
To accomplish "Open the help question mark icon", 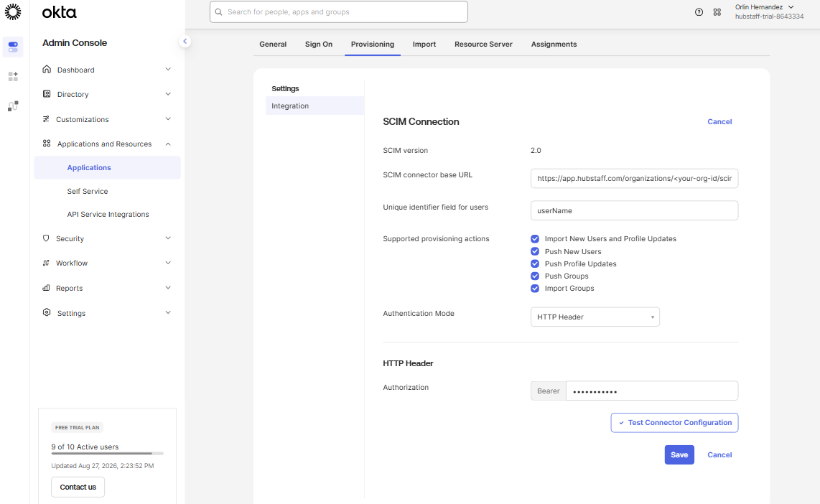I will [699, 12].
